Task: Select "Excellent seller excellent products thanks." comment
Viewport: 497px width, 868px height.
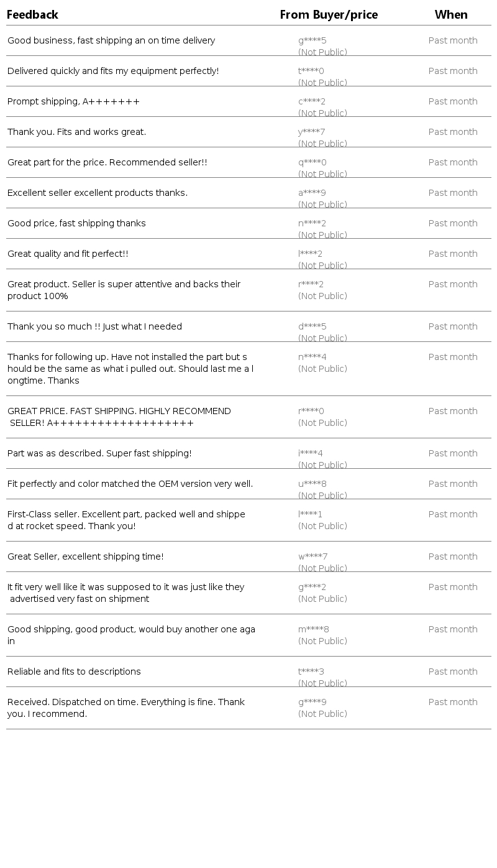Action: click(x=97, y=193)
